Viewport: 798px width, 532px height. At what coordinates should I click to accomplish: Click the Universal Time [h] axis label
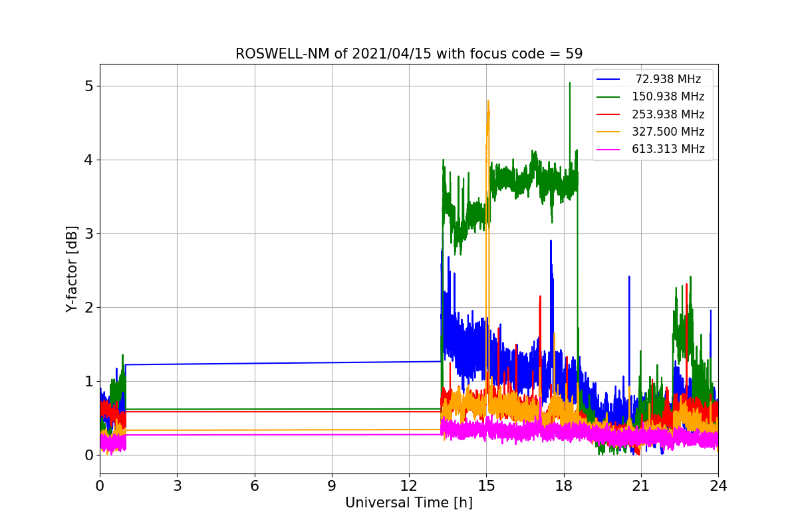click(409, 503)
